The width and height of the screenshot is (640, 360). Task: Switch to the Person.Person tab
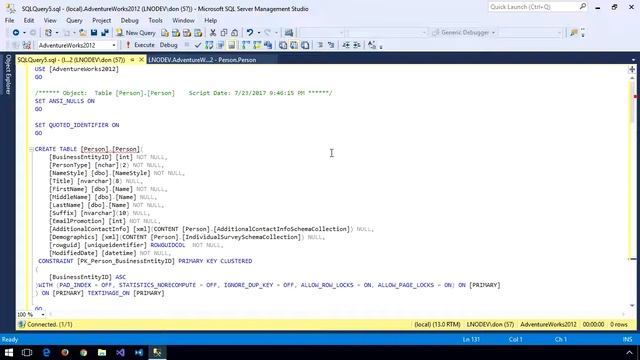202,60
